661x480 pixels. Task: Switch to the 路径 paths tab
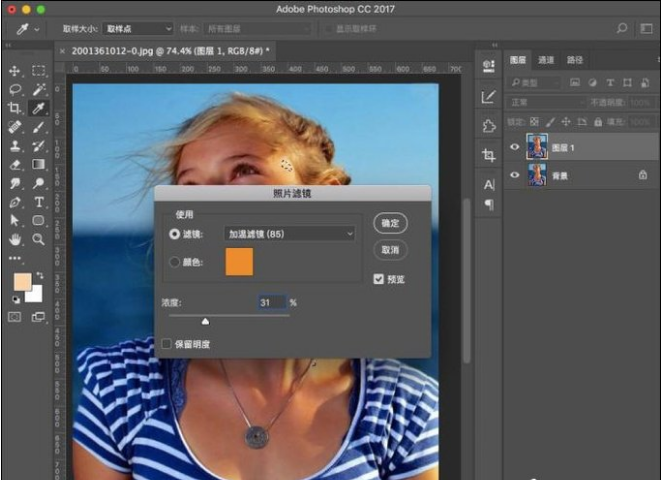click(x=575, y=60)
